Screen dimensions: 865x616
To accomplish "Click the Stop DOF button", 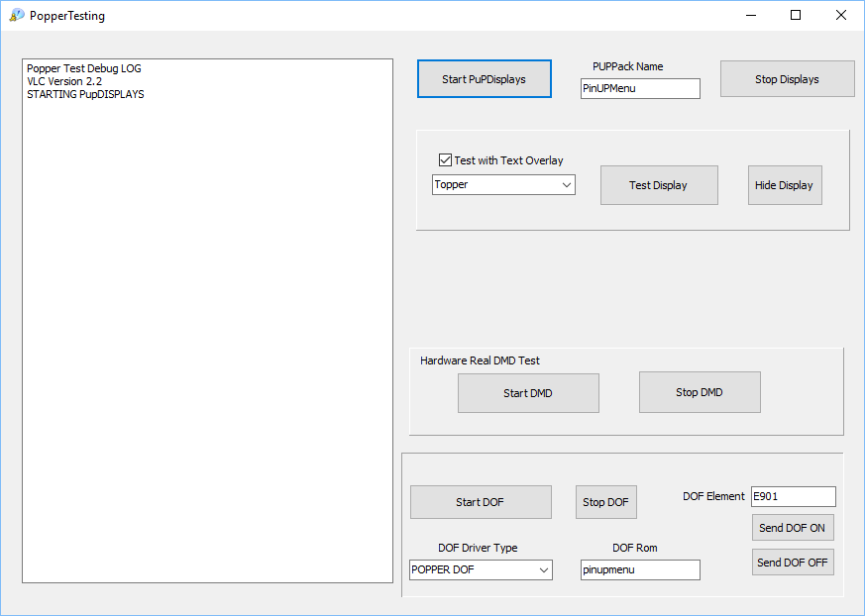I will click(605, 502).
